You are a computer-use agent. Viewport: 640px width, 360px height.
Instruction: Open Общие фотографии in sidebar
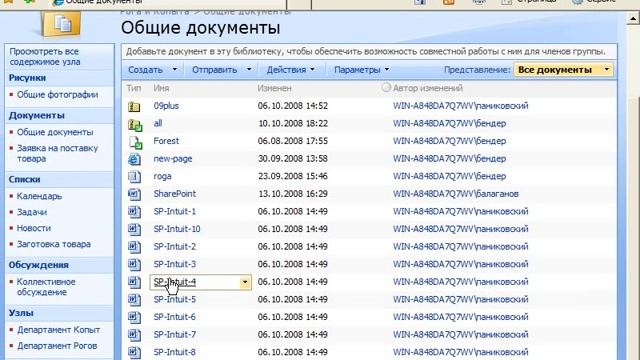[x=57, y=95]
